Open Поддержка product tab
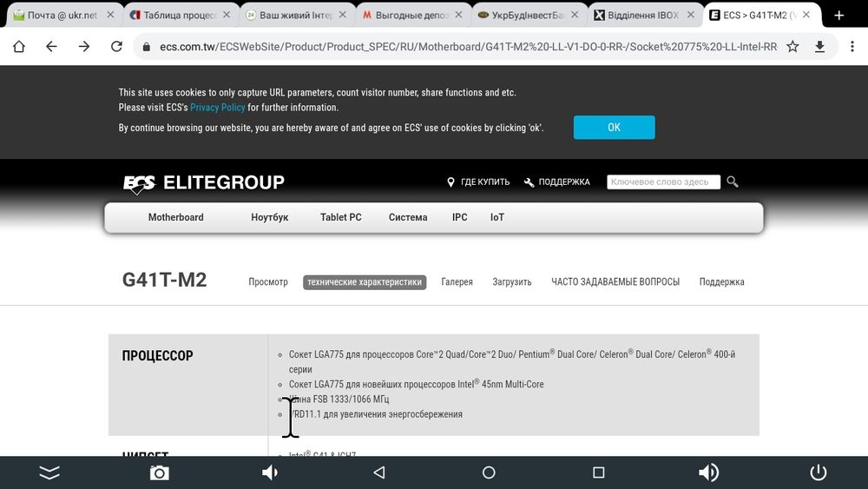The width and height of the screenshot is (868, 489). (x=721, y=282)
